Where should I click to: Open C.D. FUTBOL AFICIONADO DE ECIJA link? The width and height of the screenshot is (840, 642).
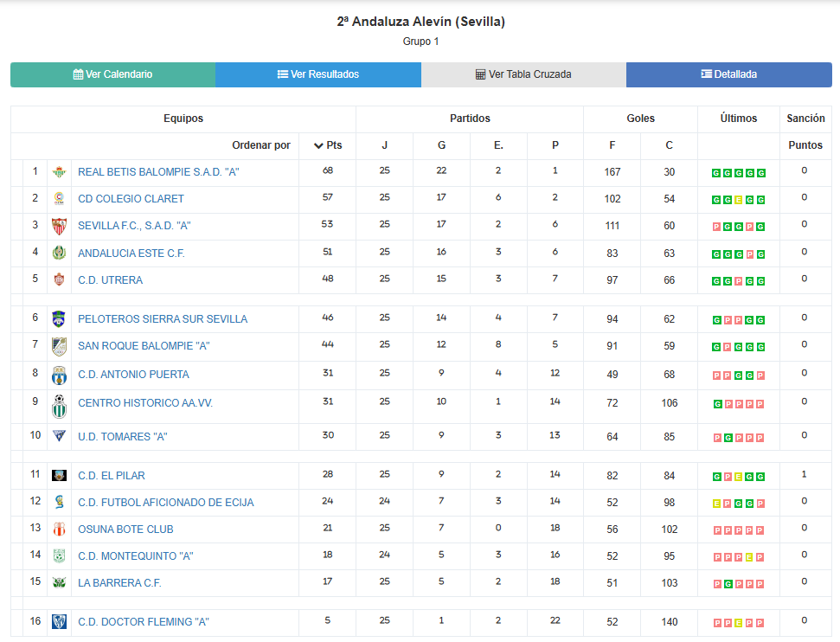[166, 502]
